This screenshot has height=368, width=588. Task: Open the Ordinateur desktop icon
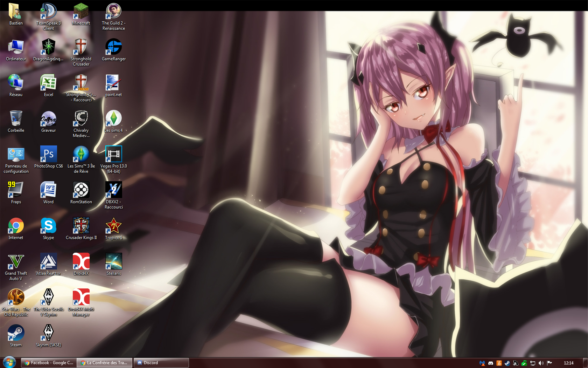pyautogui.click(x=16, y=50)
